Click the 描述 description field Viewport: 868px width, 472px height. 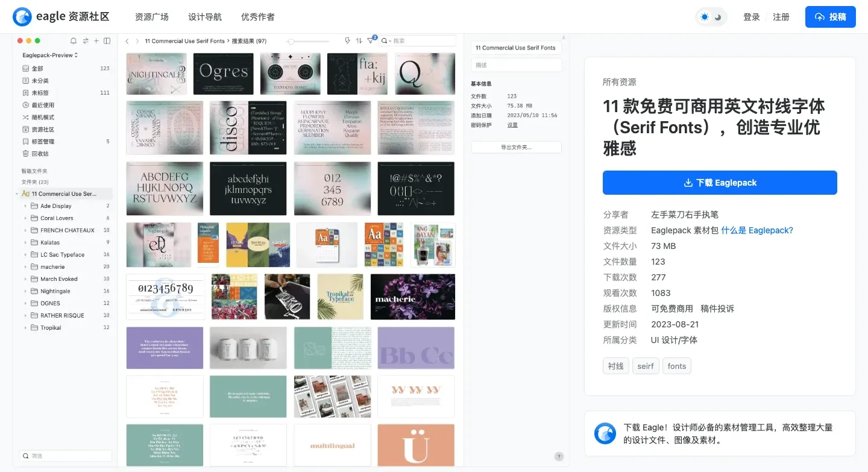[x=517, y=65]
